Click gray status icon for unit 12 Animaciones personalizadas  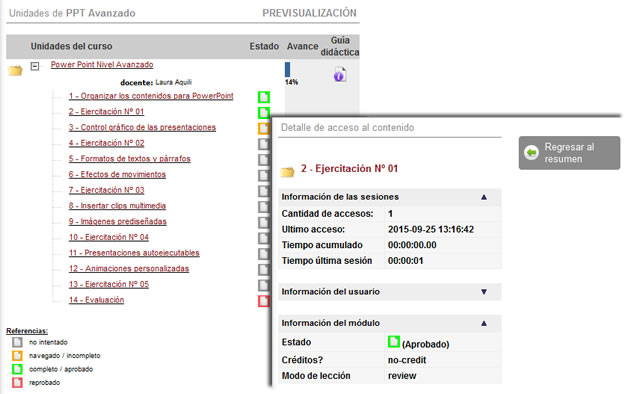pyautogui.click(x=263, y=270)
